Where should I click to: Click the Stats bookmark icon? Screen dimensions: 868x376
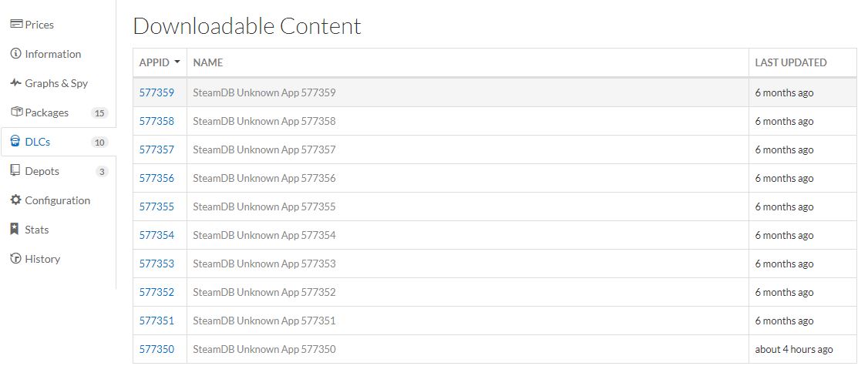click(x=15, y=230)
